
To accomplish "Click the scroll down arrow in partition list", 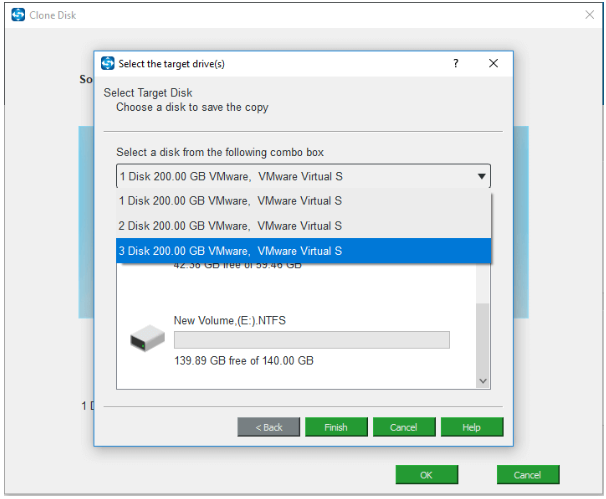I will click(483, 381).
